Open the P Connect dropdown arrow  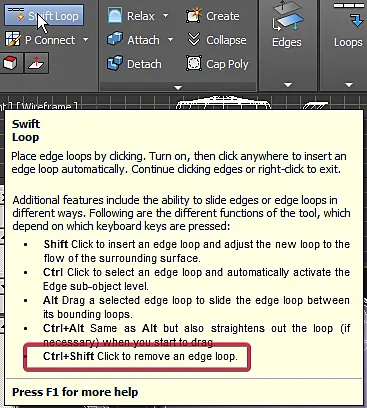[x=86, y=40]
